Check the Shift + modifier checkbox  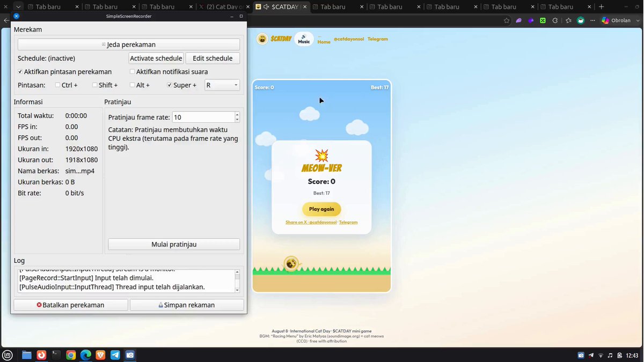[94, 85]
